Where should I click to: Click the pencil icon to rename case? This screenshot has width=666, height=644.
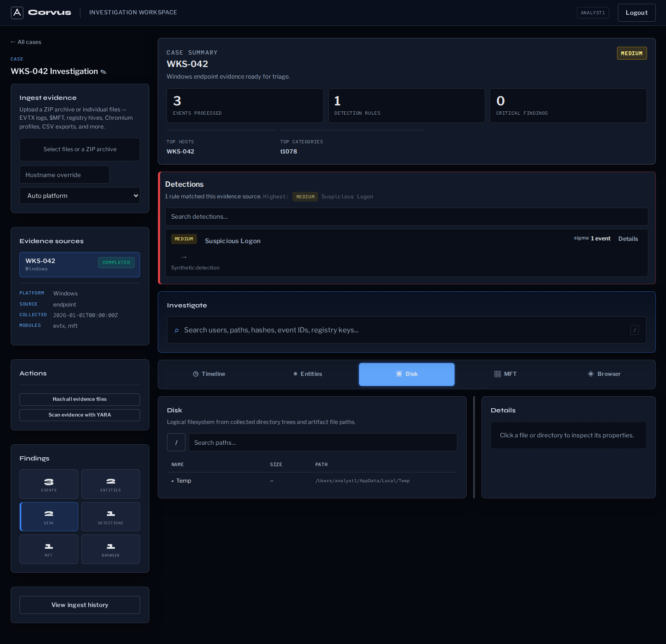tap(103, 72)
